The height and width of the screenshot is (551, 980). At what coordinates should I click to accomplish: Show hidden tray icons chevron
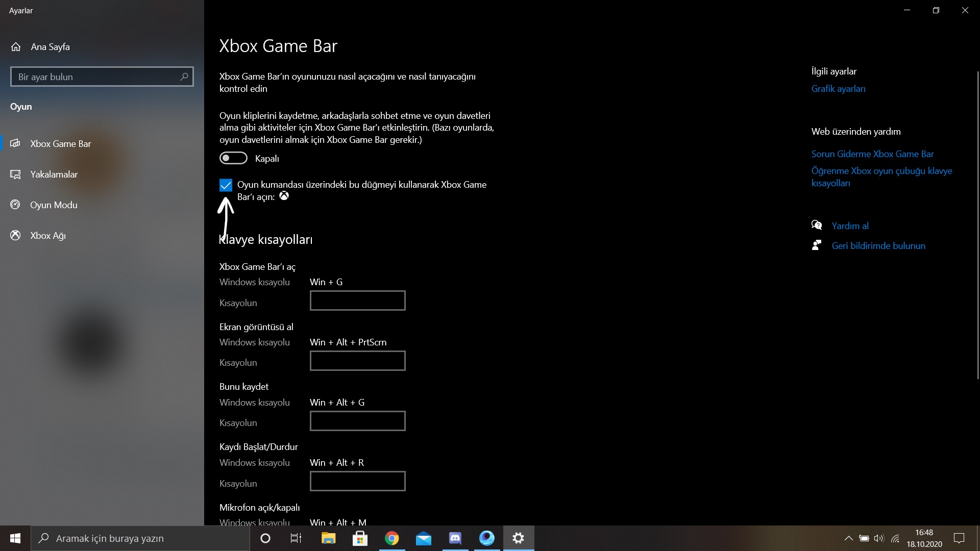[848, 538]
